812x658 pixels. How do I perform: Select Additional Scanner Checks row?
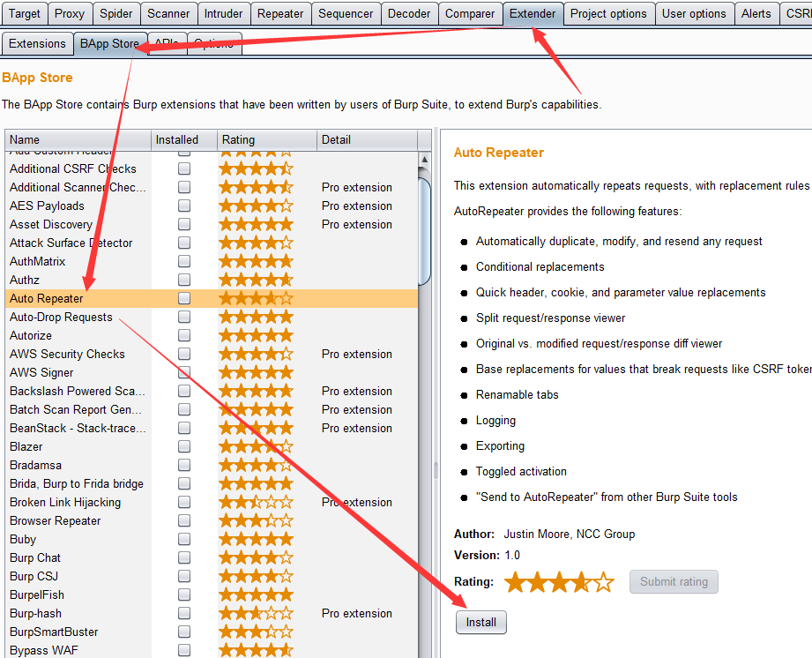pyautogui.click(x=212, y=187)
